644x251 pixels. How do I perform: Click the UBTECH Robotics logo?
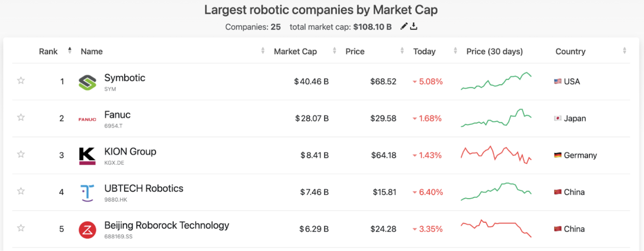pyautogui.click(x=88, y=193)
